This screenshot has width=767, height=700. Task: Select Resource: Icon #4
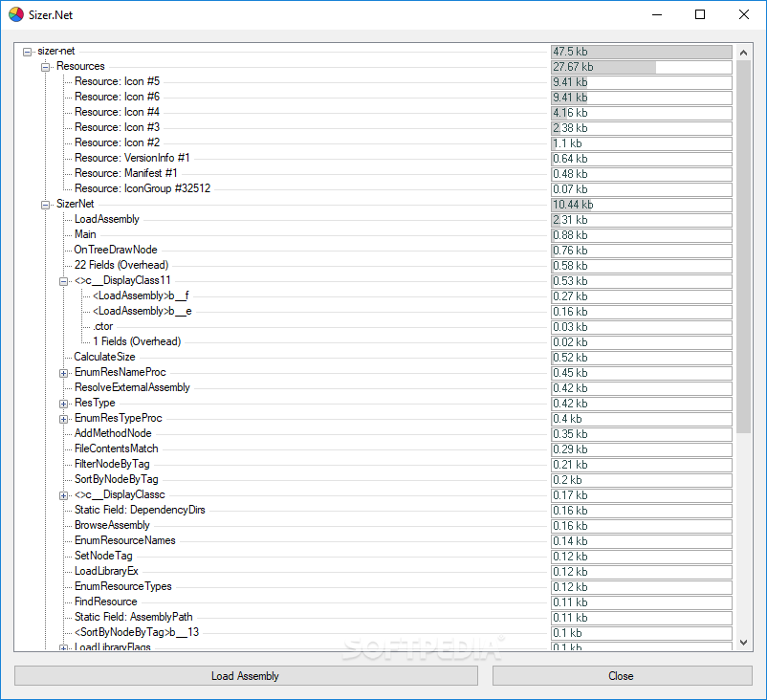pos(117,112)
